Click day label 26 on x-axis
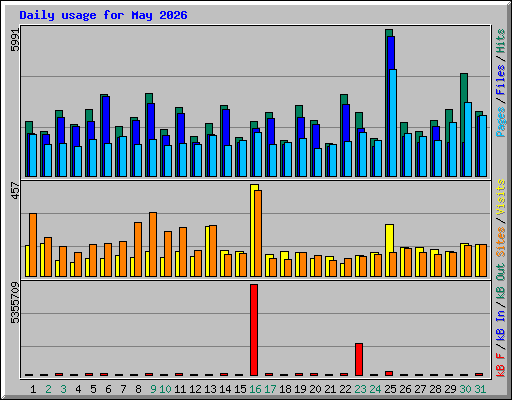This screenshot has width=512, height=400. click(405, 389)
